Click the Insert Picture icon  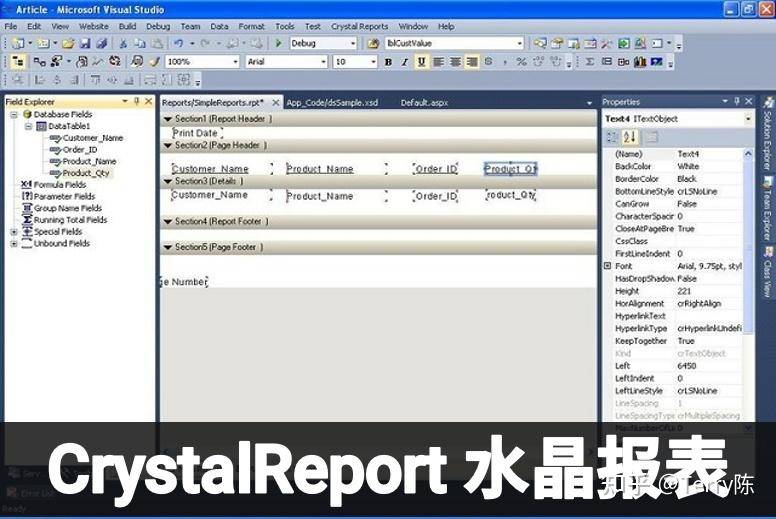[657, 62]
